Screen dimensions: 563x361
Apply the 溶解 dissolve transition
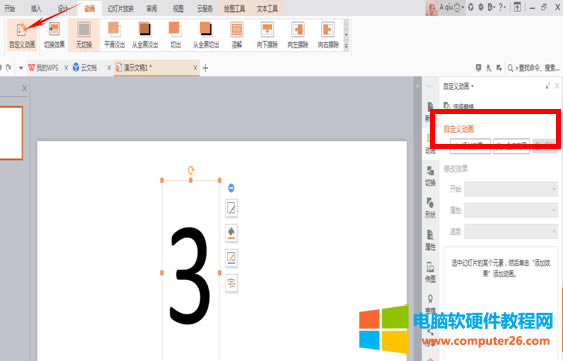pyautogui.click(x=236, y=35)
